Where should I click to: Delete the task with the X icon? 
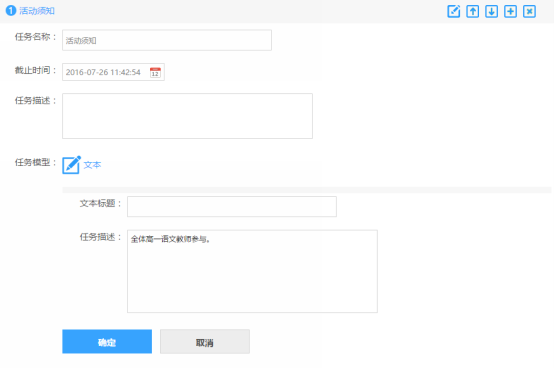coord(529,11)
